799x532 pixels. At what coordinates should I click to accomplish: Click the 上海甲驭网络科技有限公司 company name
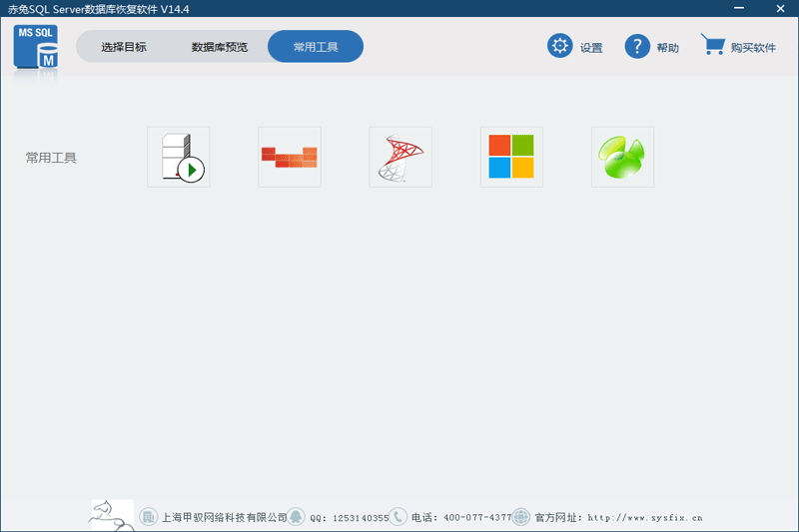coord(224,518)
